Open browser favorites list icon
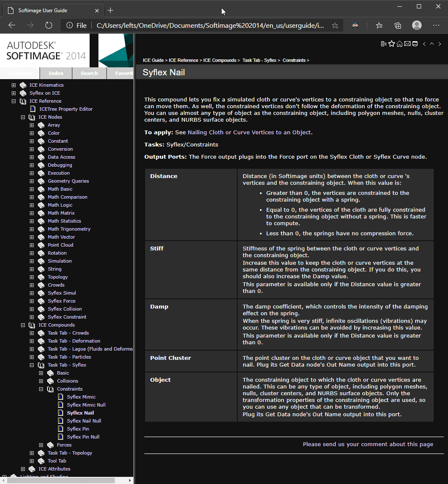The image size is (448, 484). coord(379,25)
